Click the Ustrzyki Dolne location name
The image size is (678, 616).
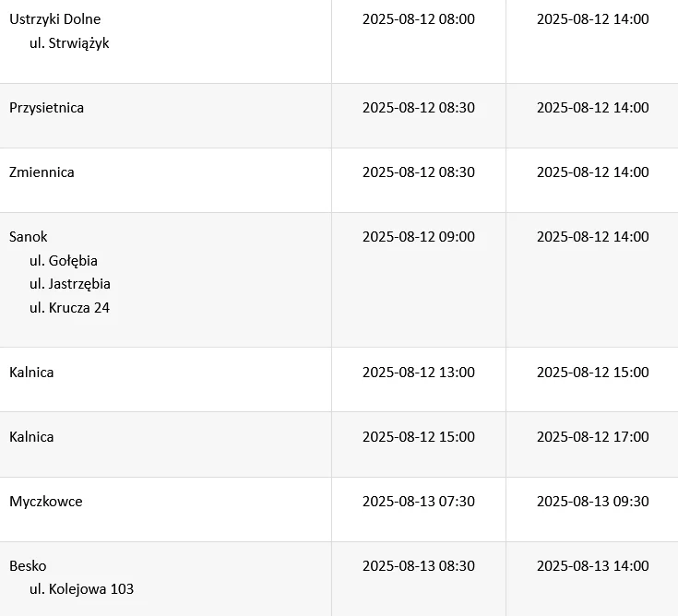click(54, 19)
